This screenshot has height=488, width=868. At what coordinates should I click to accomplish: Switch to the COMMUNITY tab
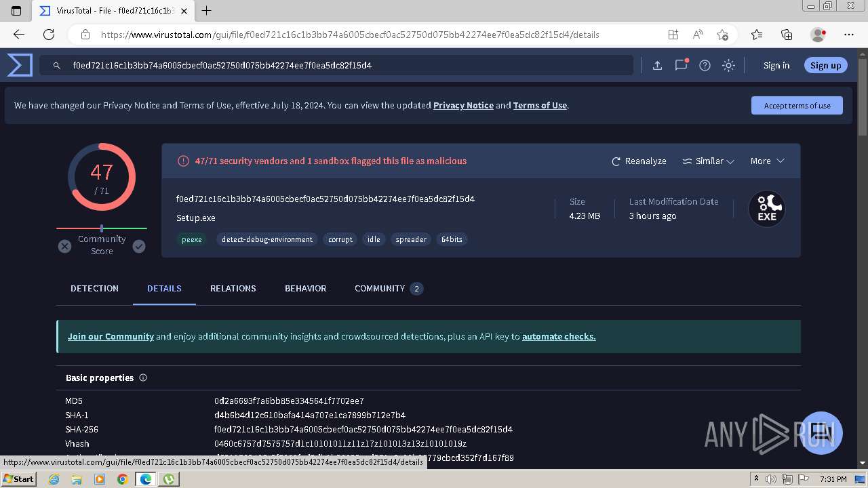point(389,289)
